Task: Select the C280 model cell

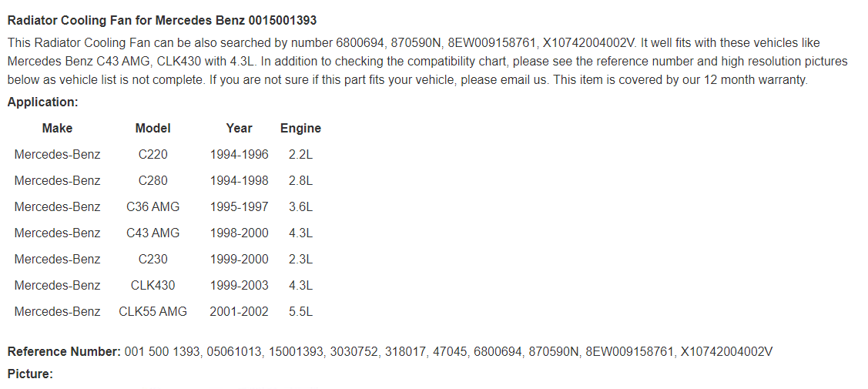Action: click(152, 180)
